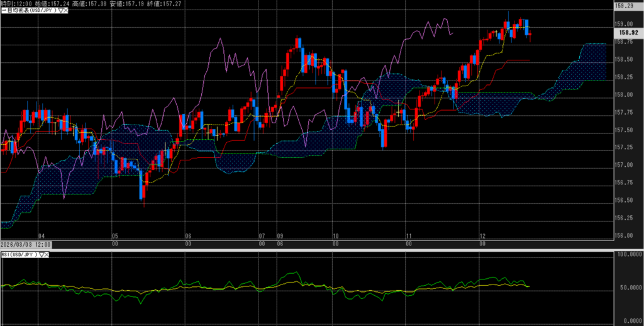Remove the 一目均衡表 indicator with X icon
Viewport: 644px width, 326px height.
pyautogui.click(x=66, y=11)
